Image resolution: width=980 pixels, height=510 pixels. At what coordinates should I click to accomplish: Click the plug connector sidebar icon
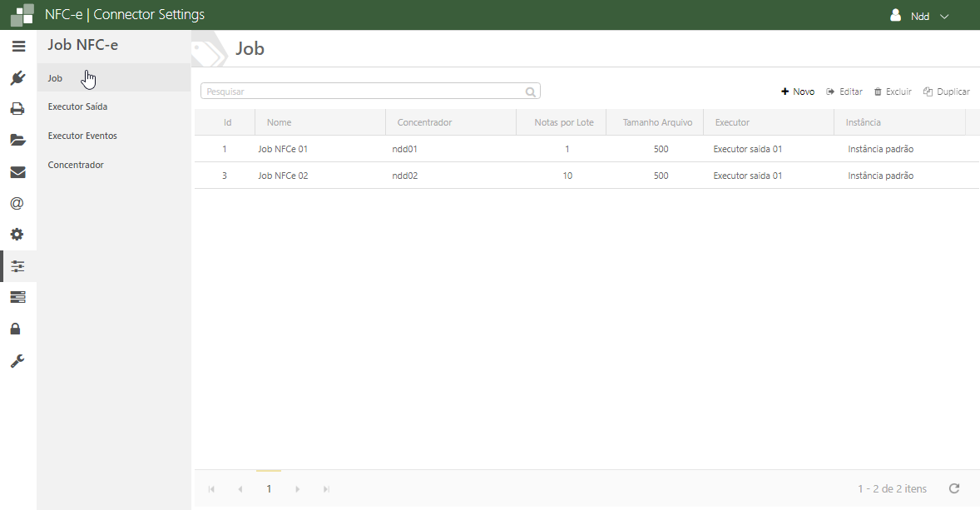pos(17,78)
